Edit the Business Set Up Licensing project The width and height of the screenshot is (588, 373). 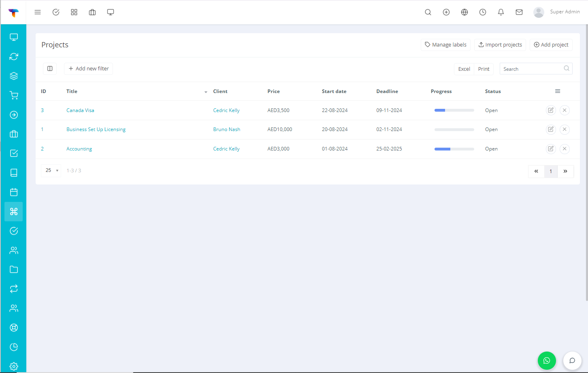(x=551, y=129)
